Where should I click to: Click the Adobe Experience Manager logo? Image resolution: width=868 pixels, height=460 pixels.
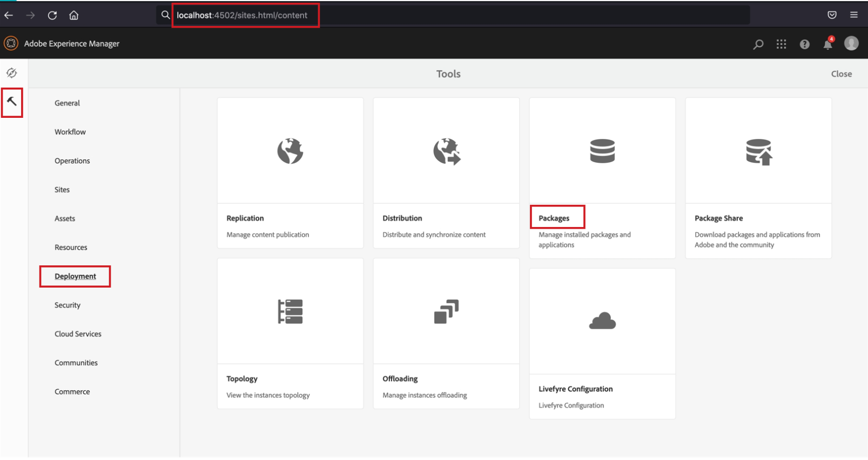pos(11,43)
